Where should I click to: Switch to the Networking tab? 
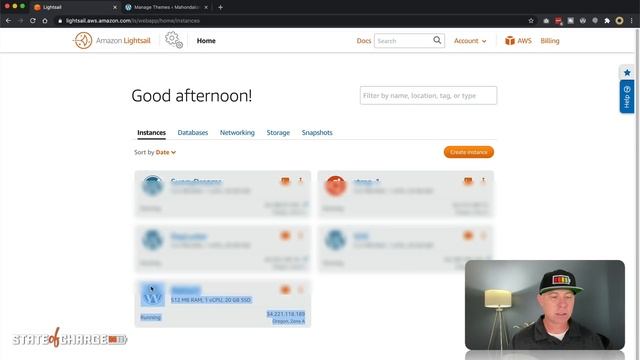pyautogui.click(x=237, y=133)
